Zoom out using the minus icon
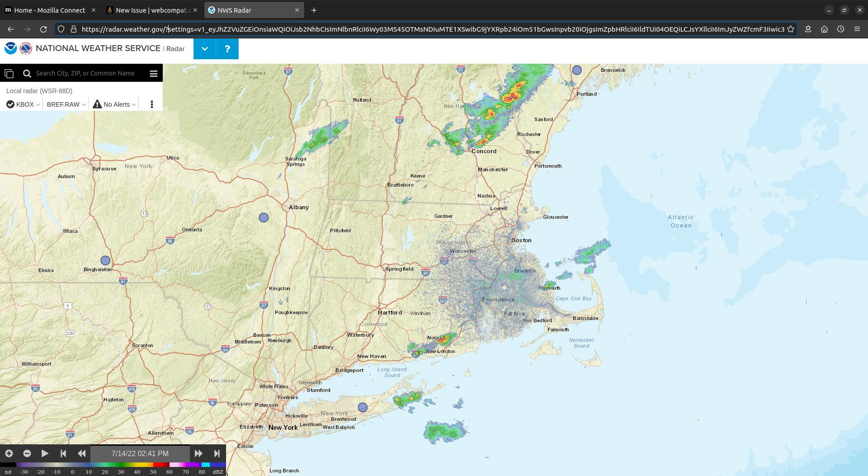 point(27,453)
